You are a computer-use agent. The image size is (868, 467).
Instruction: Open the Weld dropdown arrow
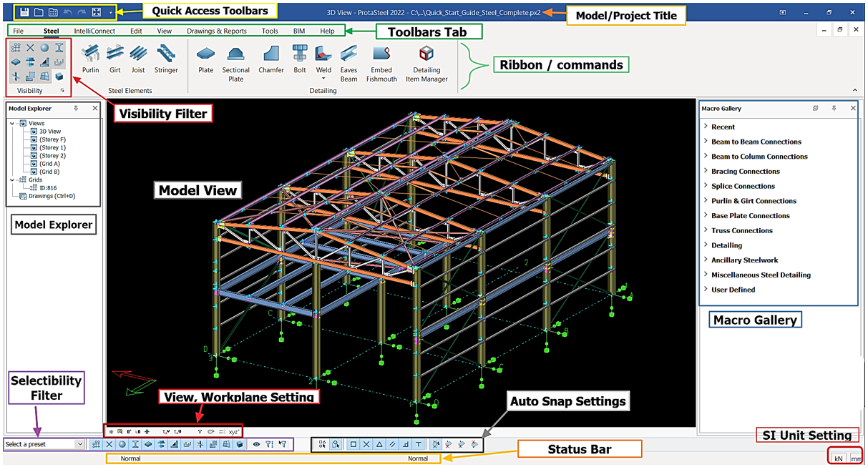coord(323,79)
